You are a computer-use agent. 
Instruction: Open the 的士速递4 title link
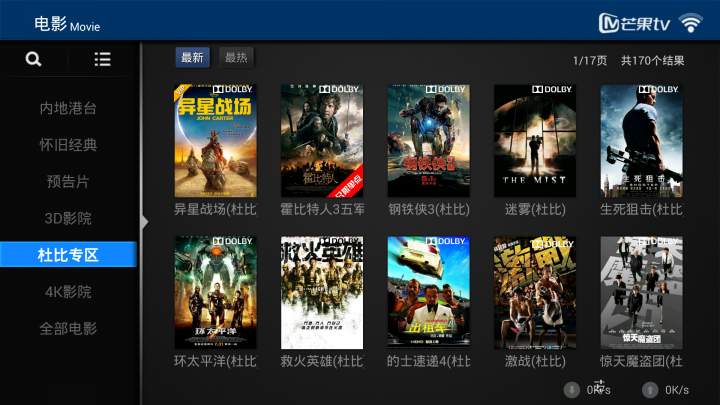[x=428, y=361]
